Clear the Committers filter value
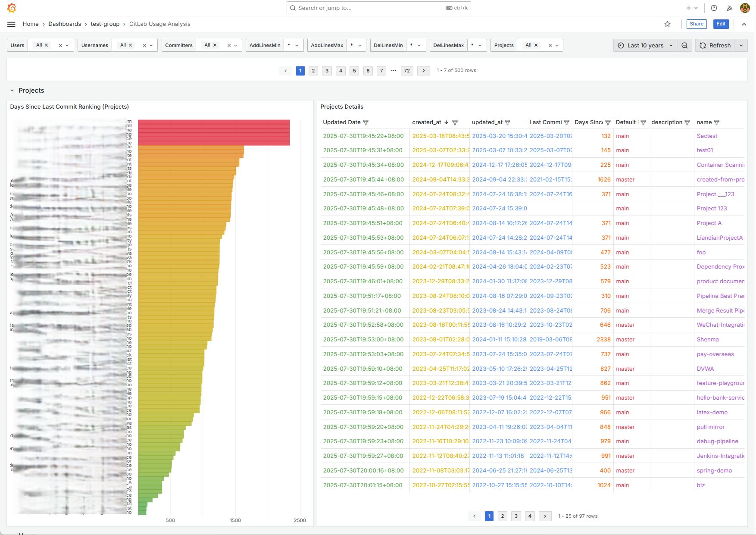Screen dimensions: 756x535 [x=229, y=45]
